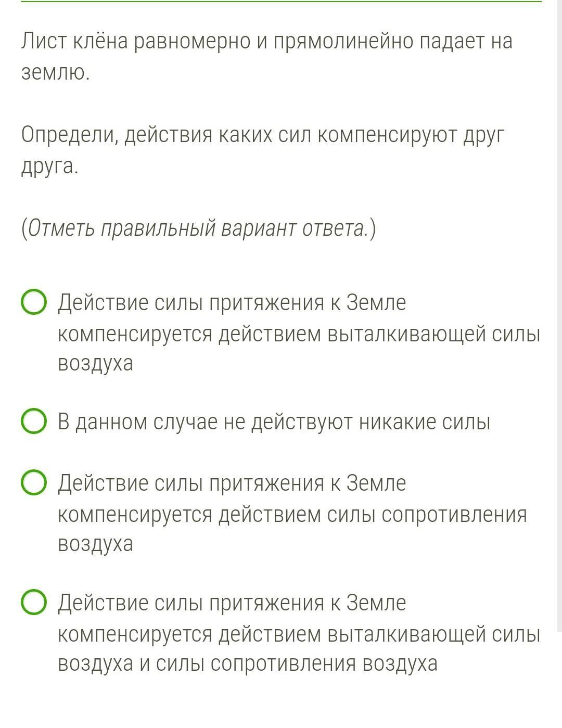562x728 pixels.
Task: Select radio for buoyant and resistance forces option
Action: point(34,603)
